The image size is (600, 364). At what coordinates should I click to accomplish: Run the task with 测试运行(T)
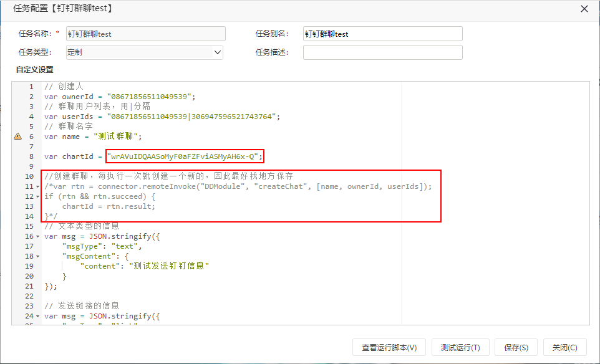click(x=460, y=348)
